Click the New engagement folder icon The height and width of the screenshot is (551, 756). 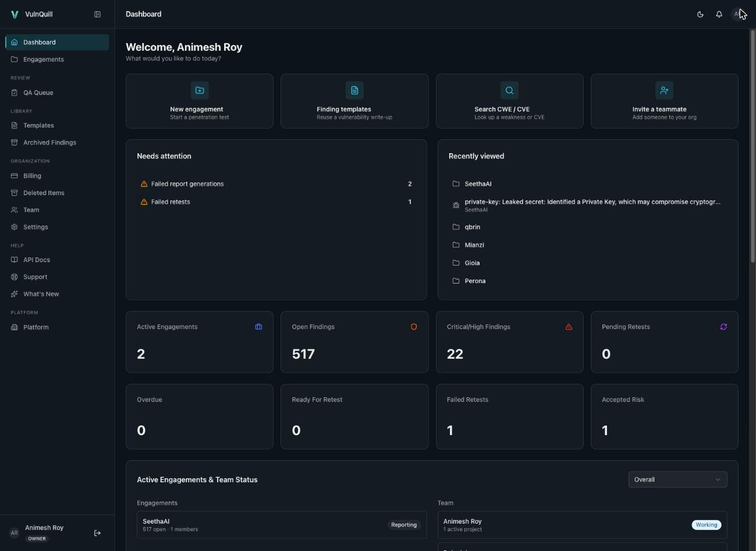[200, 90]
